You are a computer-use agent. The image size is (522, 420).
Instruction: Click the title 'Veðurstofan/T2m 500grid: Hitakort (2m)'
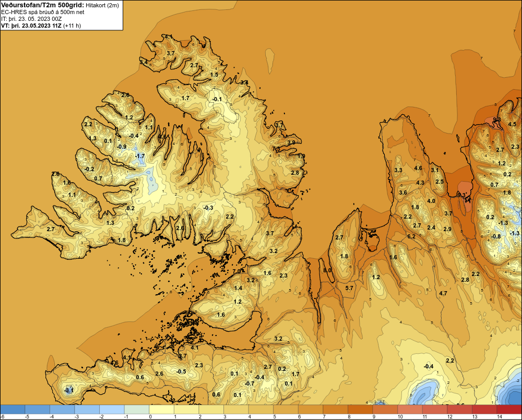(60, 5)
